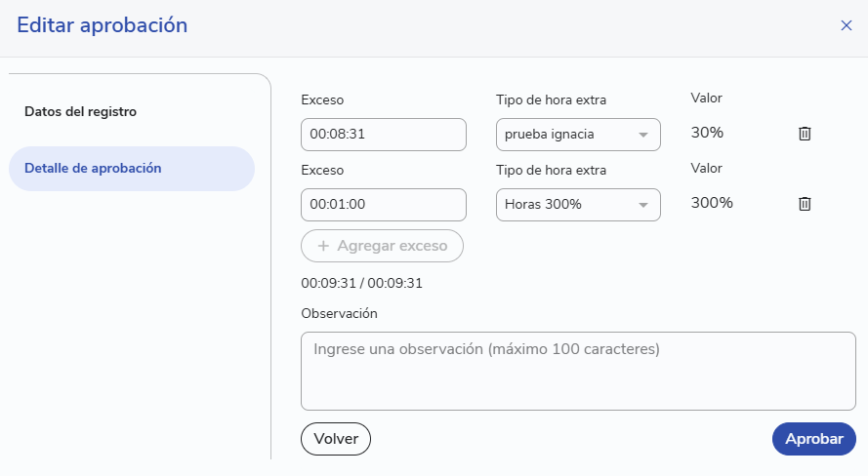Open the Horas 300% dropdown arrow
The image size is (868, 476).
643,205
